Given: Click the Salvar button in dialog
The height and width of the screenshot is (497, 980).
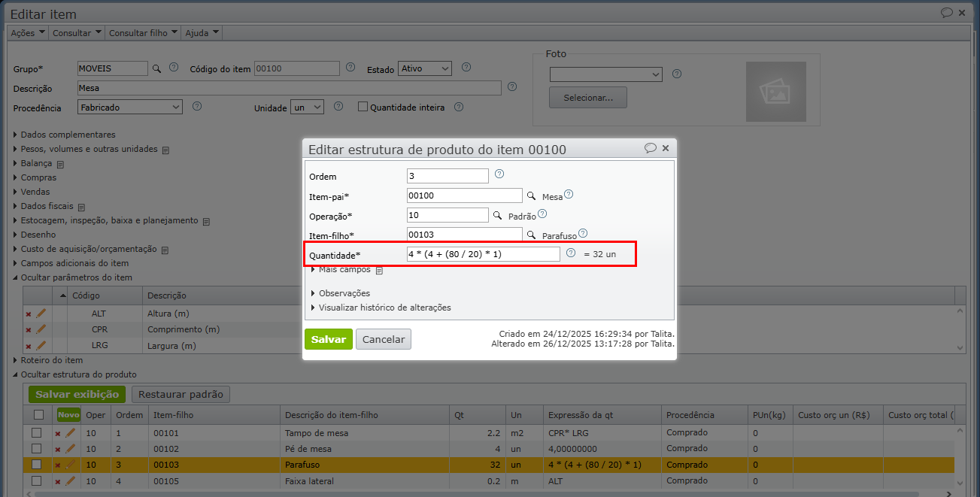Looking at the screenshot, I should [329, 339].
